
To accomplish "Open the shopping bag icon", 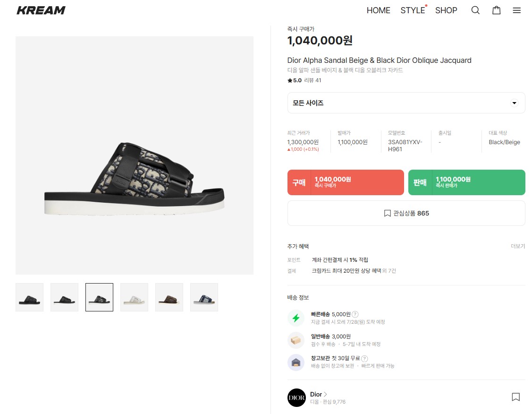I will pyautogui.click(x=497, y=10).
